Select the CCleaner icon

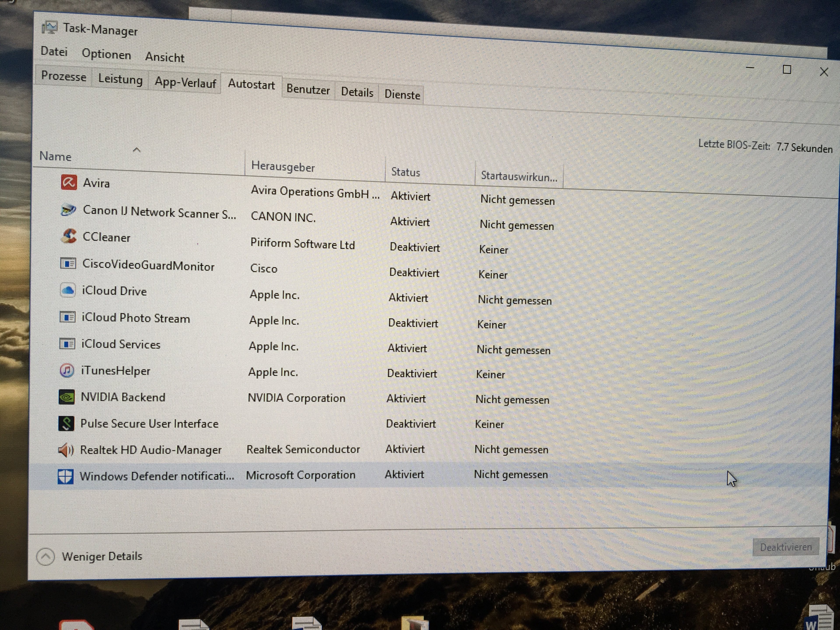point(69,236)
